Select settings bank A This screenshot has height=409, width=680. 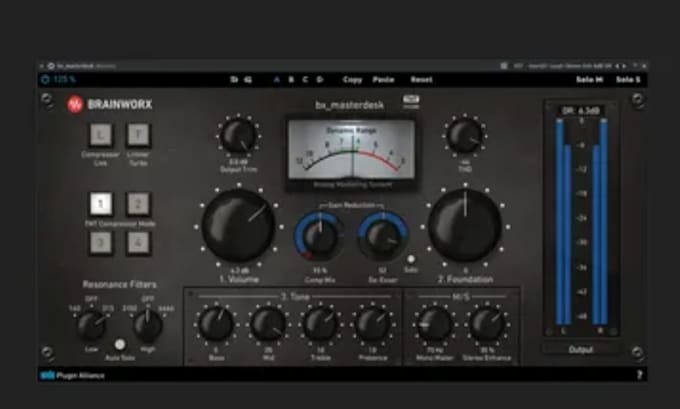[277, 79]
